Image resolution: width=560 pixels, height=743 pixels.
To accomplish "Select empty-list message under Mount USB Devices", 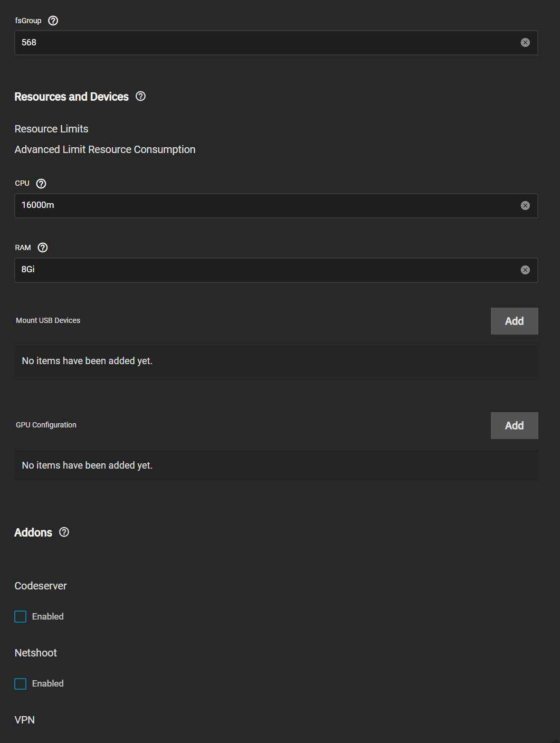I will click(x=87, y=361).
